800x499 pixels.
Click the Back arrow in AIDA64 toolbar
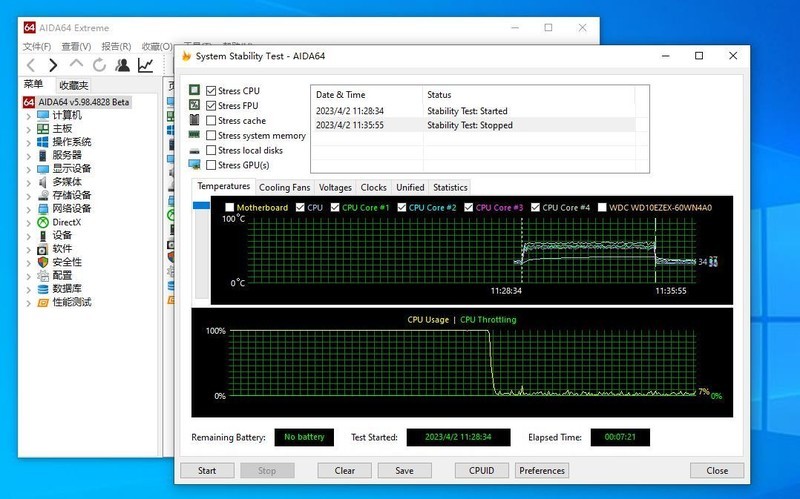tap(31, 65)
